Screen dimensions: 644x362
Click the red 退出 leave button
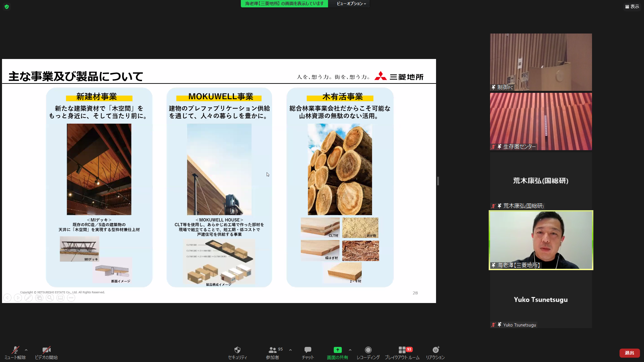point(629,353)
